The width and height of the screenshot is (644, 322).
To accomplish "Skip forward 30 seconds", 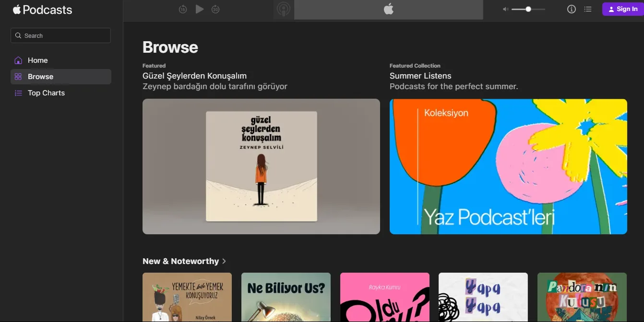I will [x=215, y=9].
